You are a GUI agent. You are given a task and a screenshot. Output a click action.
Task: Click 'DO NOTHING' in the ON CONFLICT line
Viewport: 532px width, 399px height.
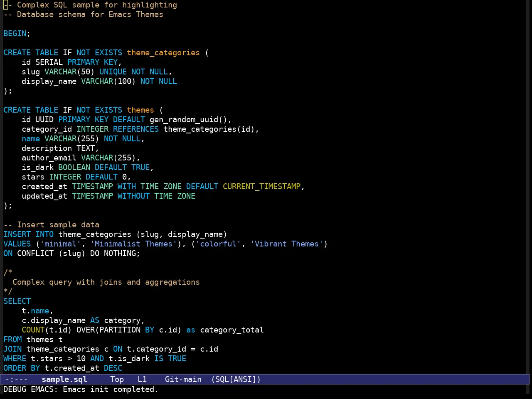[x=113, y=254]
